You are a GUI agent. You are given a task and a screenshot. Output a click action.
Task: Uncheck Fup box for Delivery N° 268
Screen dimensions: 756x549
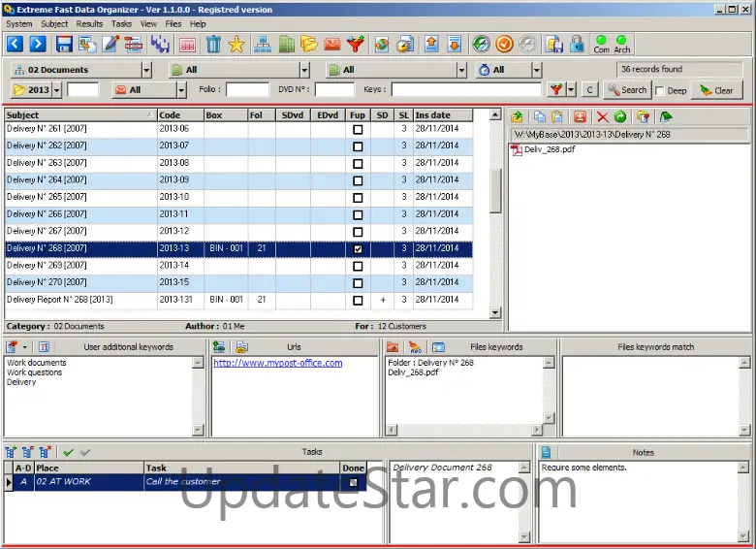358,248
